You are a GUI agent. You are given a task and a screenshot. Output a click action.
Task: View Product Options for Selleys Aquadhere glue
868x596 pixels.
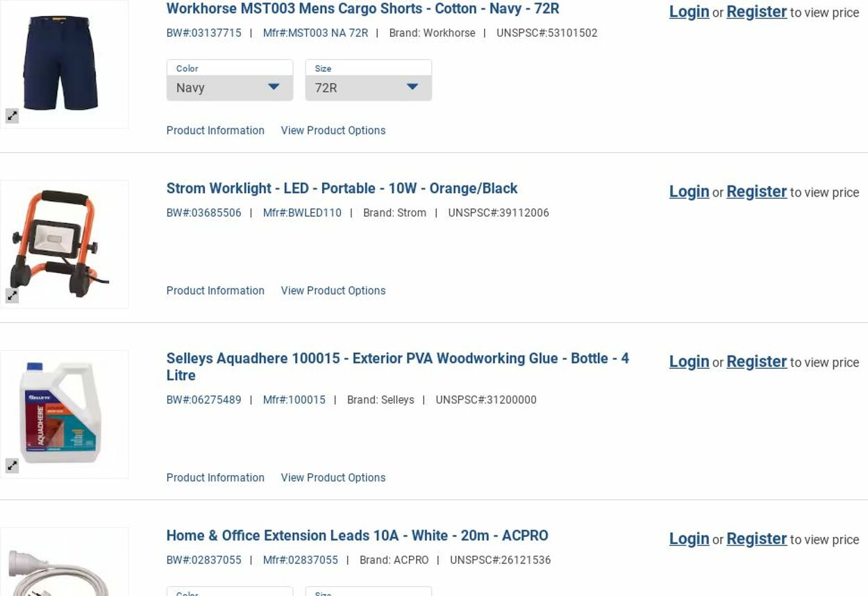333,478
